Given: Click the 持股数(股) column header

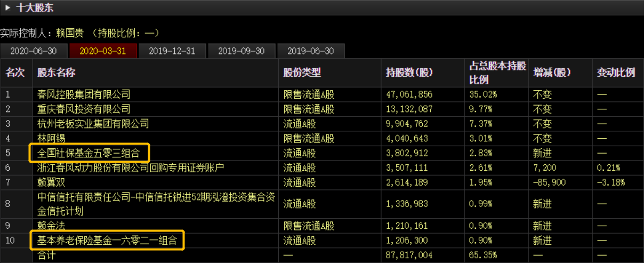Looking at the screenshot, I should 409,73.
